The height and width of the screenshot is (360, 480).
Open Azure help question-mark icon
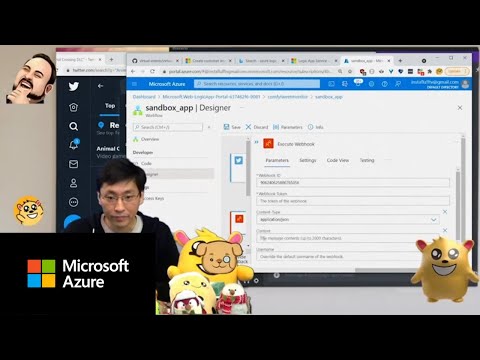(384, 84)
